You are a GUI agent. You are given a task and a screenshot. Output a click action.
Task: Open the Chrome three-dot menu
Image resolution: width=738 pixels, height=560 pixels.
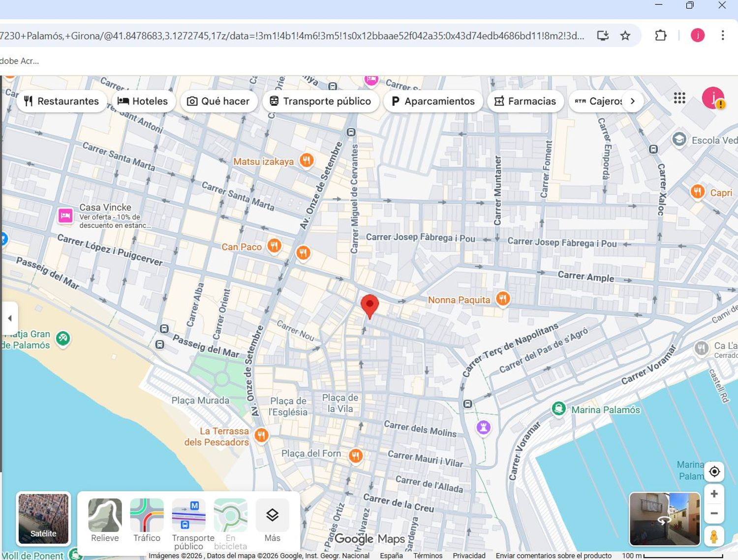723,35
